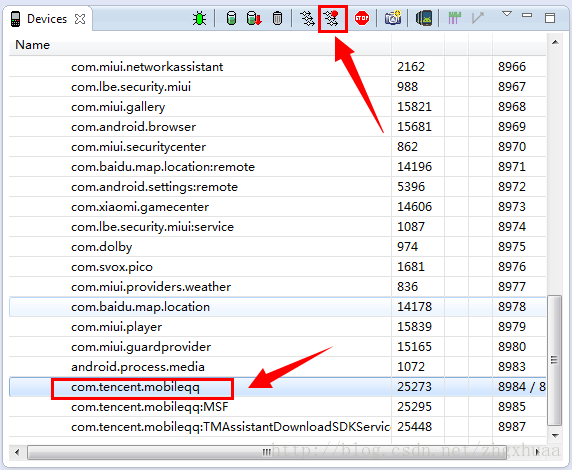Close the Devices tab with X

click(x=80, y=19)
